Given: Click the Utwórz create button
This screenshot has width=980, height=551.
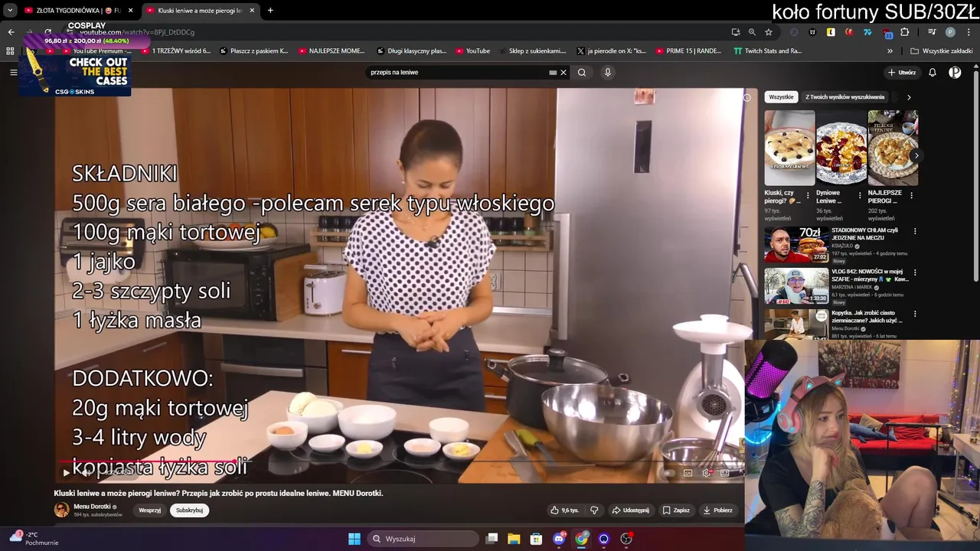Looking at the screenshot, I should tap(902, 73).
